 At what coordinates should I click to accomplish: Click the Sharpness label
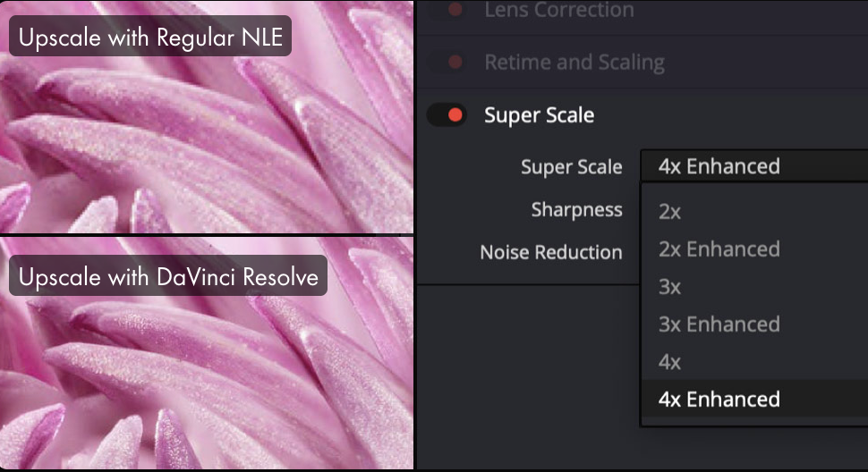point(577,210)
